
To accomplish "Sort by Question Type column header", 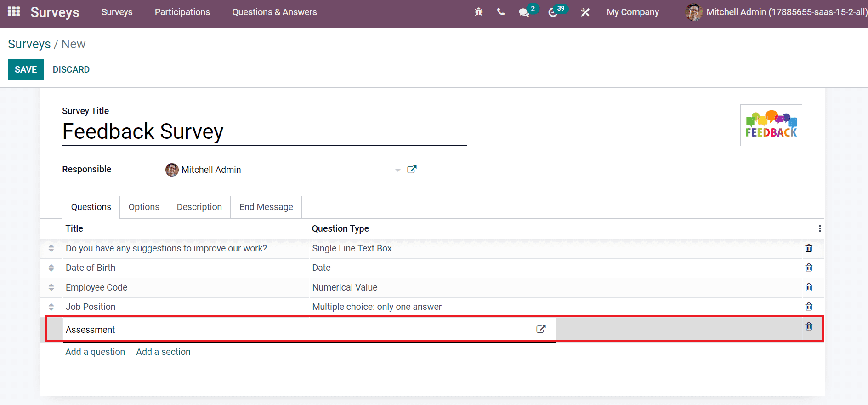I will (340, 228).
